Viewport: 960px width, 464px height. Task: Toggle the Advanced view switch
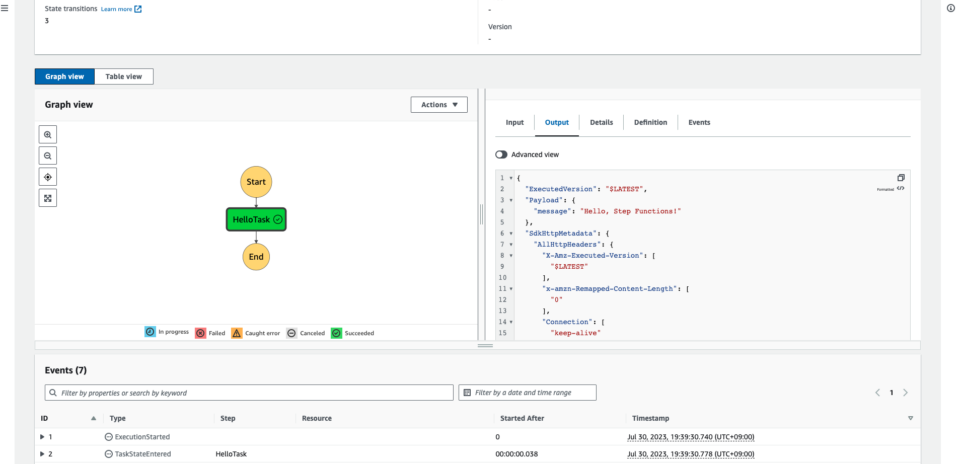click(x=501, y=155)
